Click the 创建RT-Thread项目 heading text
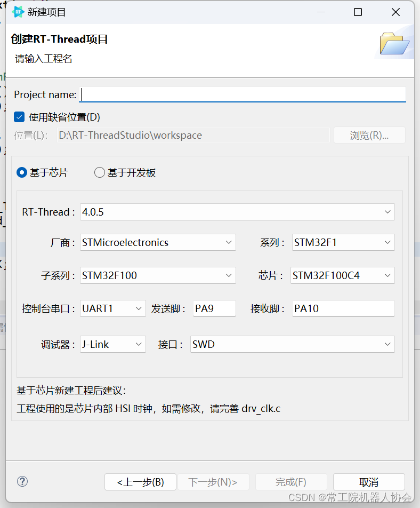This screenshot has height=508, width=420. (59, 39)
